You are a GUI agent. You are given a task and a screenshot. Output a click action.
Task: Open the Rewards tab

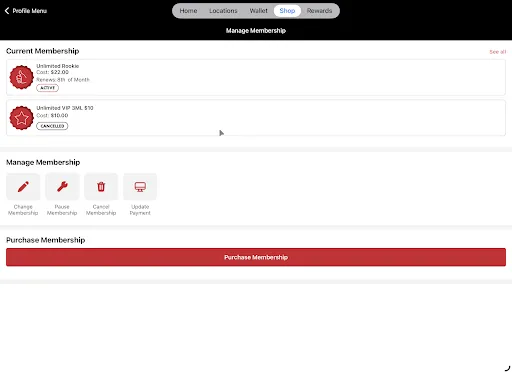(319, 11)
